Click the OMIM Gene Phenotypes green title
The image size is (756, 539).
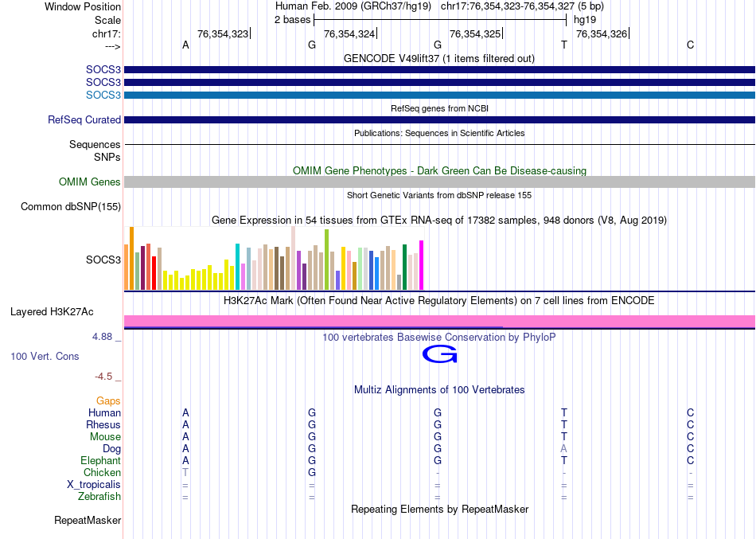pyautogui.click(x=439, y=171)
